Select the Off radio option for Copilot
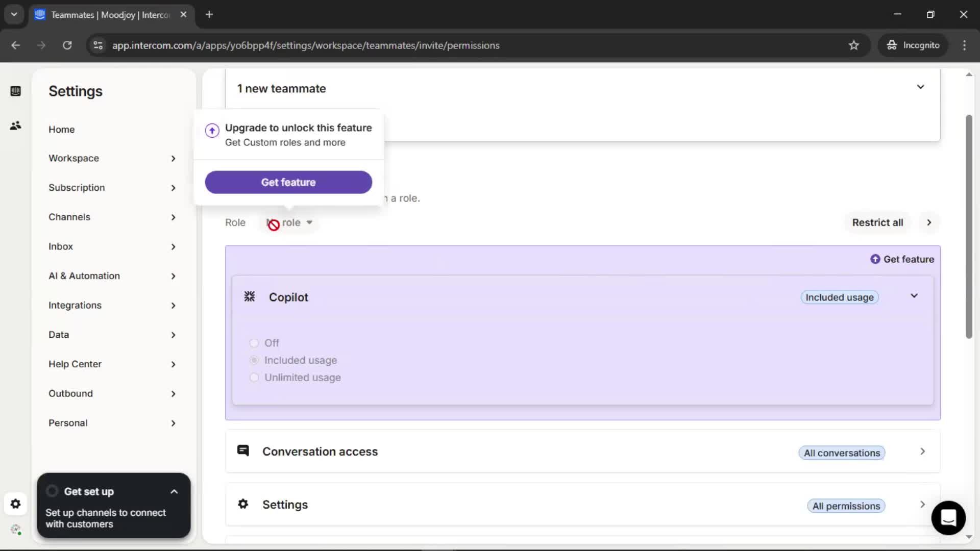The height and width of the screenshot is (551, 980). coord(254,343)
